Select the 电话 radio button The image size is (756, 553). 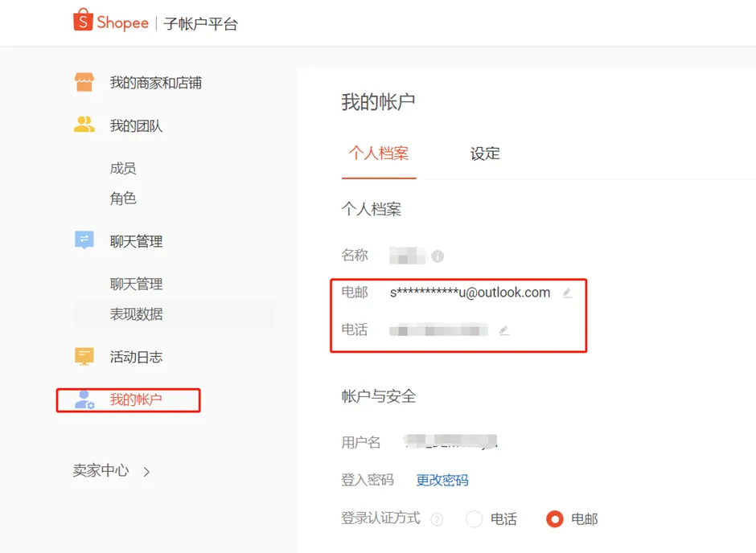pyautogui.click(x=475, y=519)
